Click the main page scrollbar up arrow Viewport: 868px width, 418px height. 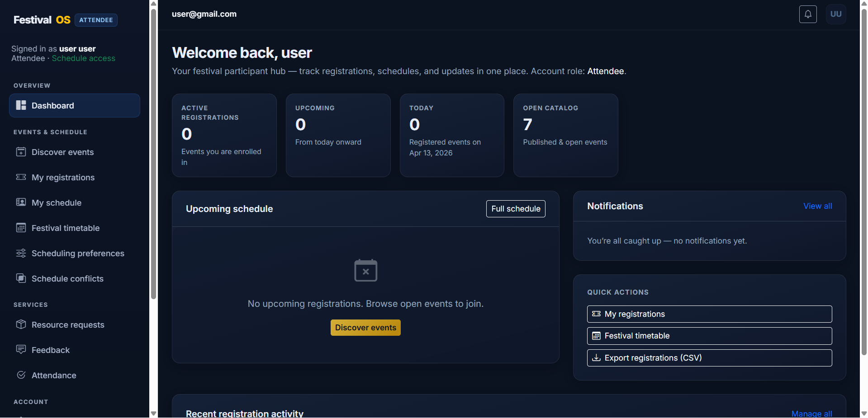864,4
